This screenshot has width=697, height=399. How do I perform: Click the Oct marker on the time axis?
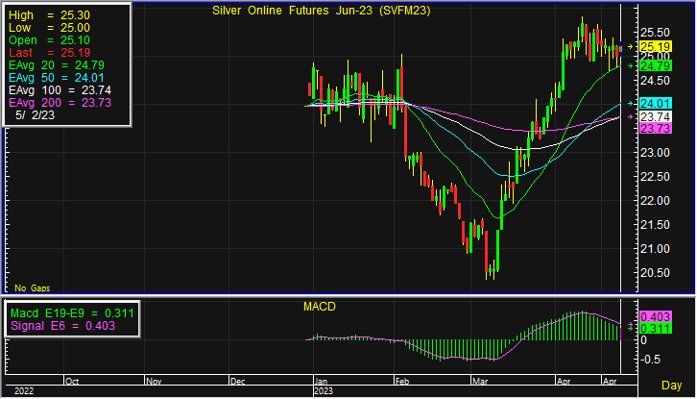point(72,381)
